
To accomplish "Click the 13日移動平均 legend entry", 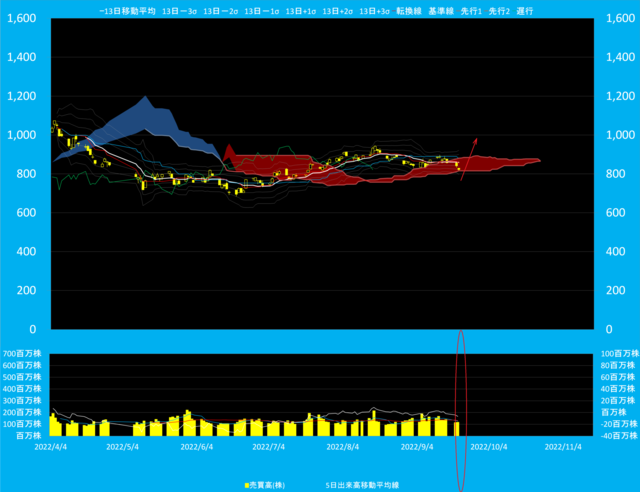I will (128, 11).
